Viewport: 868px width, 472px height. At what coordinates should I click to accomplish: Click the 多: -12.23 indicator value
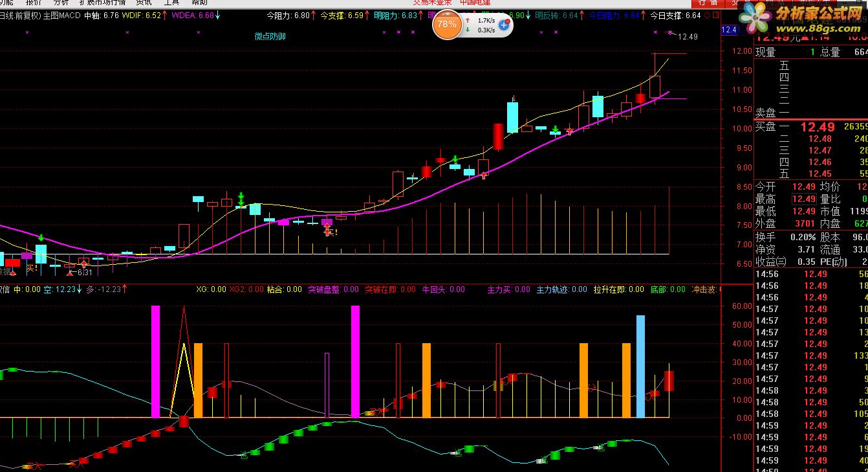click(103, 289)
